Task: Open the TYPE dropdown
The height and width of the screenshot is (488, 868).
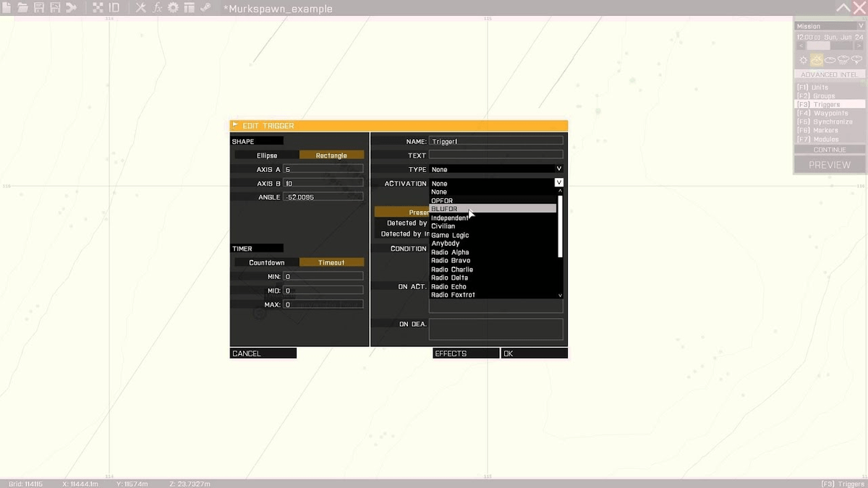Action: point(496,169)
